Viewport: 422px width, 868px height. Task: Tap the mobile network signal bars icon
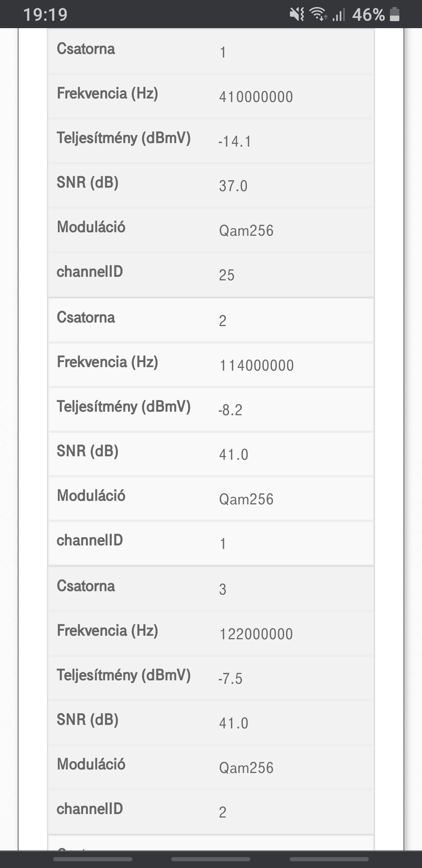tap(339, 15)
